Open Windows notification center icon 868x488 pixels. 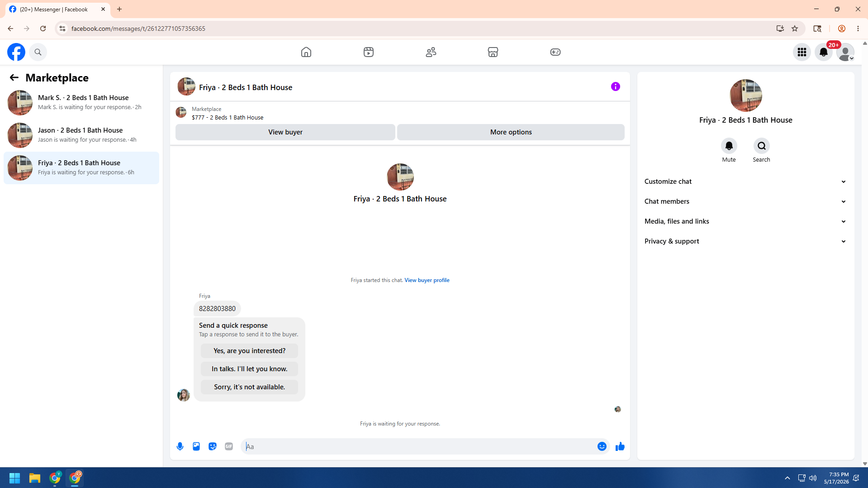coord(856,478)
